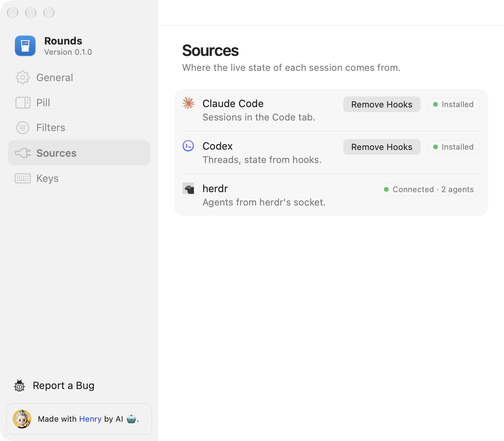504x441 pixels.
Task: Click the Codex terminal icon
Action: pyautogui.click(x=188, y=146)
